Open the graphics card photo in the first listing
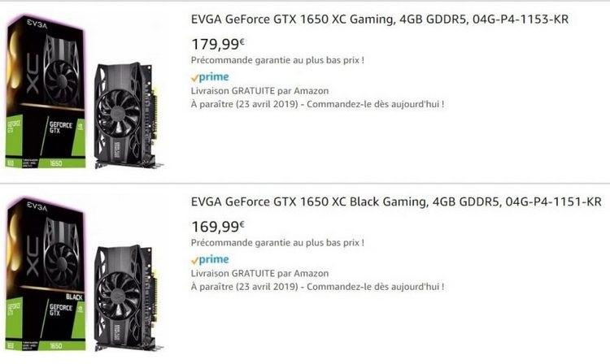 click(x=128, y=115)
